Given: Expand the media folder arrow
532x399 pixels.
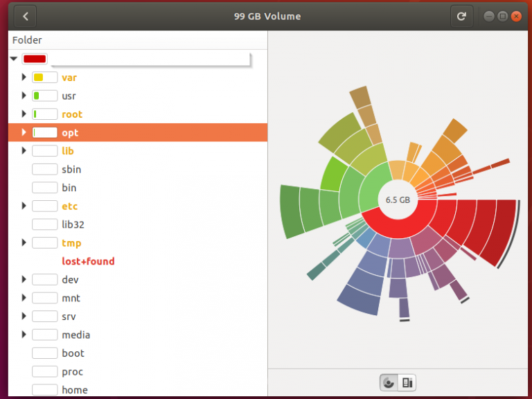Looking at the screenshot, I should tap(24, 335).
